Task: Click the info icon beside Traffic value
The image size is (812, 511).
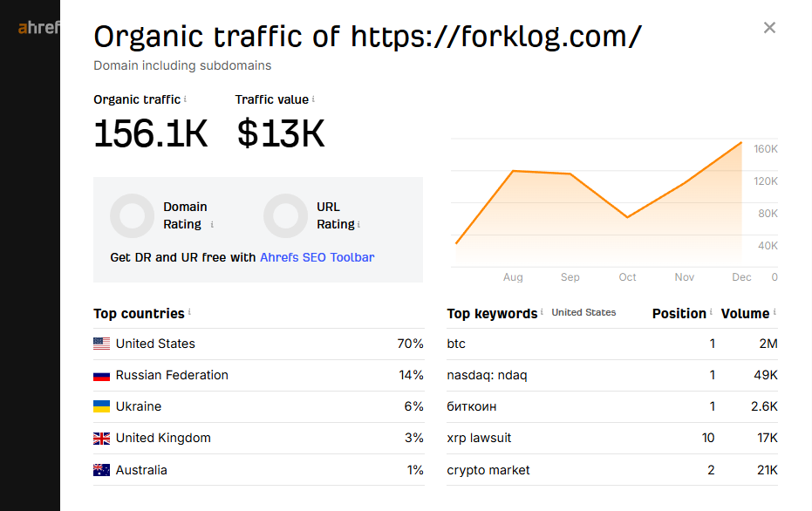Action: (x=313, y=99)
